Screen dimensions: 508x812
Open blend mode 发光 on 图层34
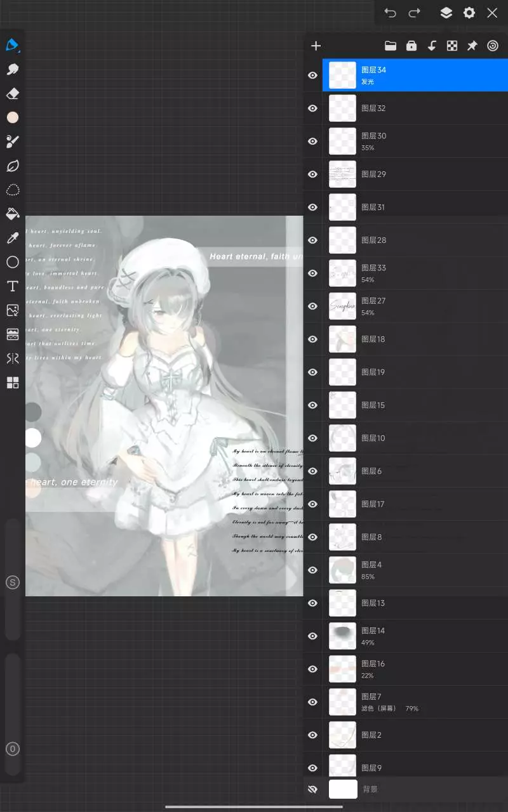[368, 82]
